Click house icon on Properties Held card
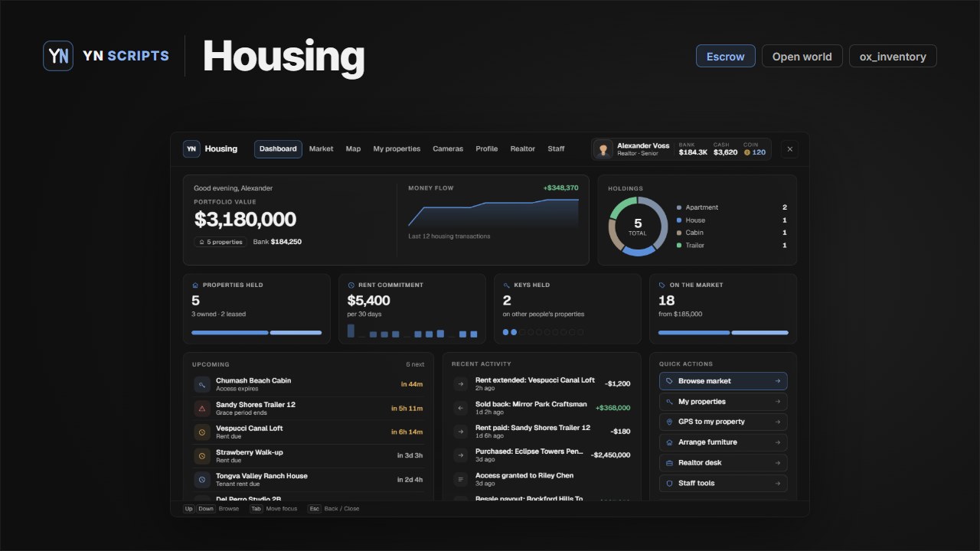 pos(195,285)
